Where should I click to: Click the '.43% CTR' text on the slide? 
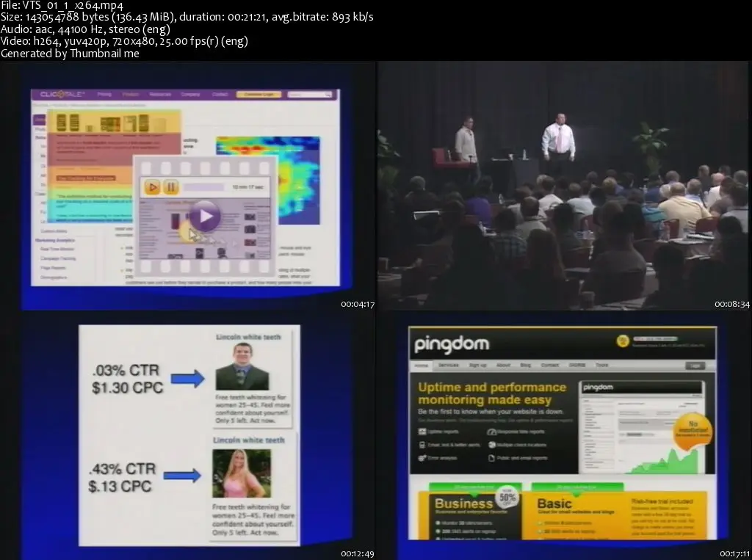coord(123,468)
